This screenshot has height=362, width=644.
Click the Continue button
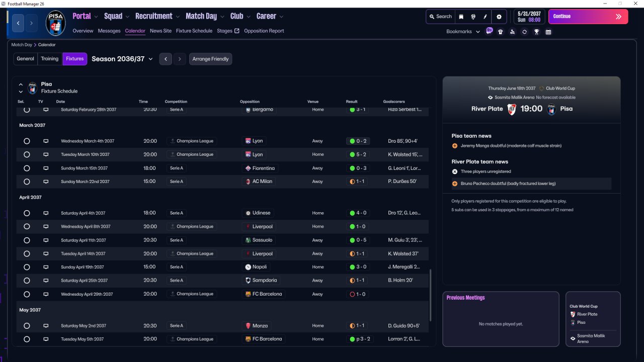coord(588,17)
